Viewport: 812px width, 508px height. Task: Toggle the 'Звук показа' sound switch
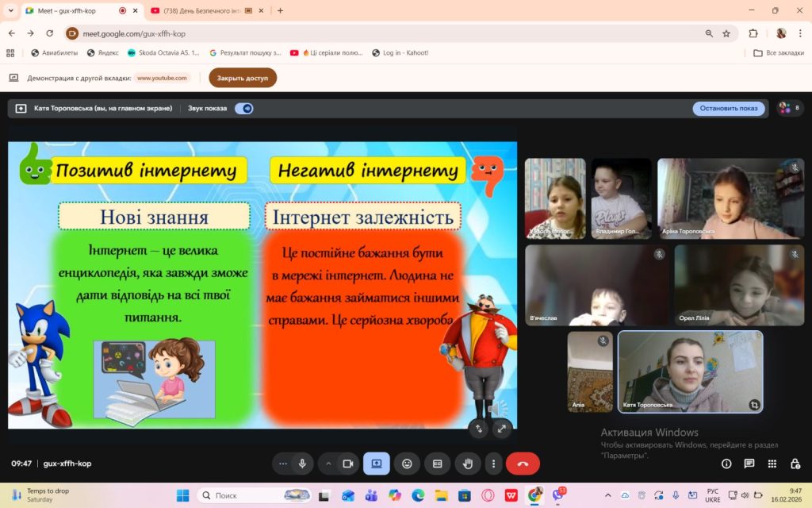[243, 108]
